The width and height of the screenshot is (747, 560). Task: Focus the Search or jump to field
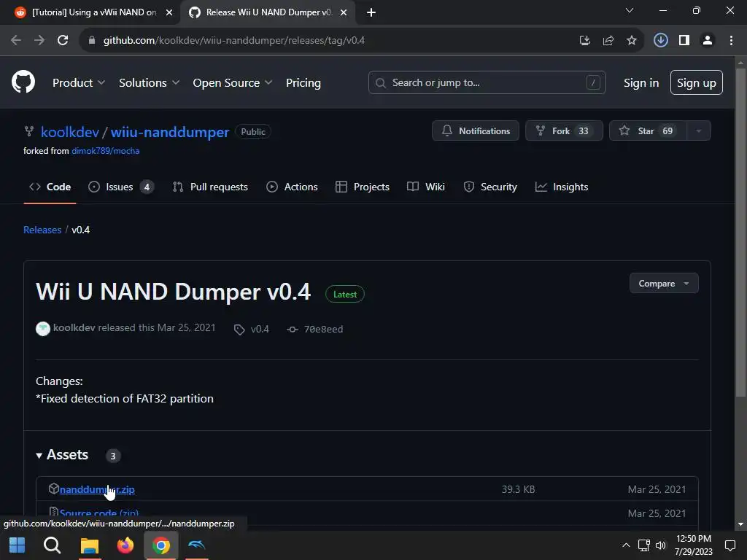pyautogui.click(x=487, y=82)
